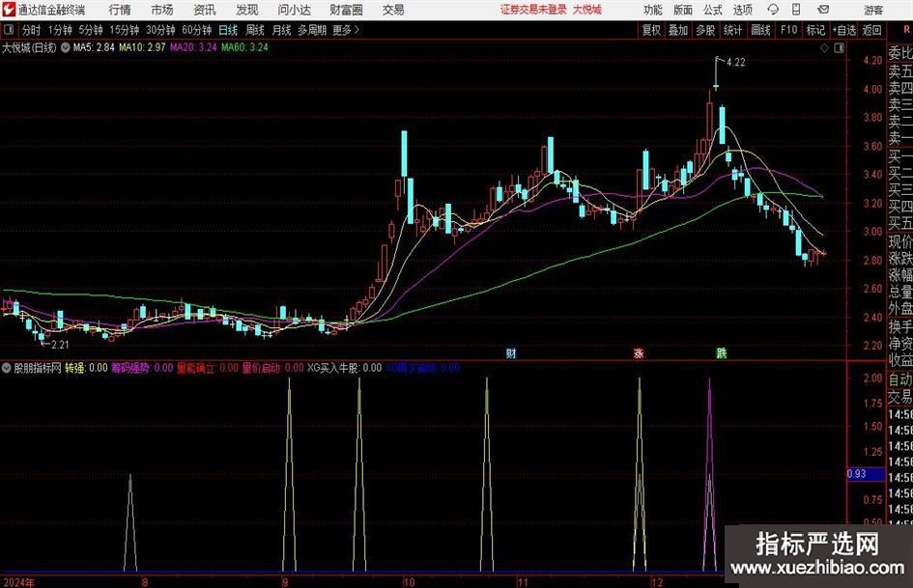Click the 画线 drawing tools button

pyautogui.click(x=760, y=30)
